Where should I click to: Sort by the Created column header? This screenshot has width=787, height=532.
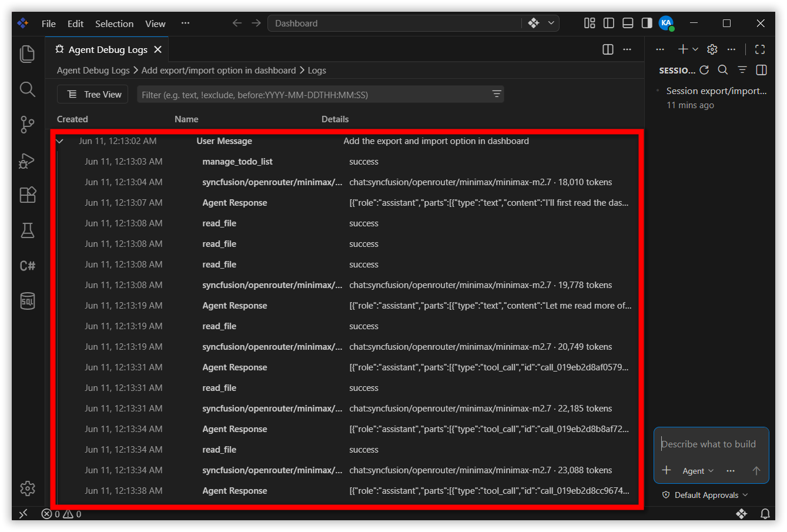[72, 119]
